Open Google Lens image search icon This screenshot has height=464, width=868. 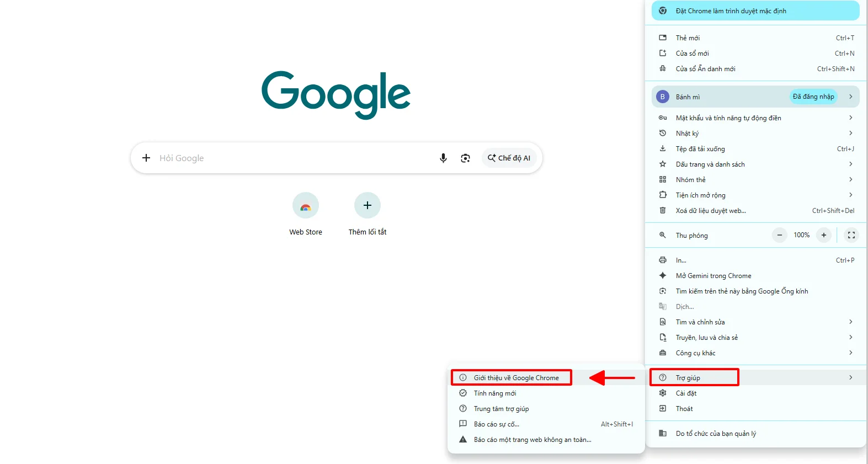[x=465, y=158]
